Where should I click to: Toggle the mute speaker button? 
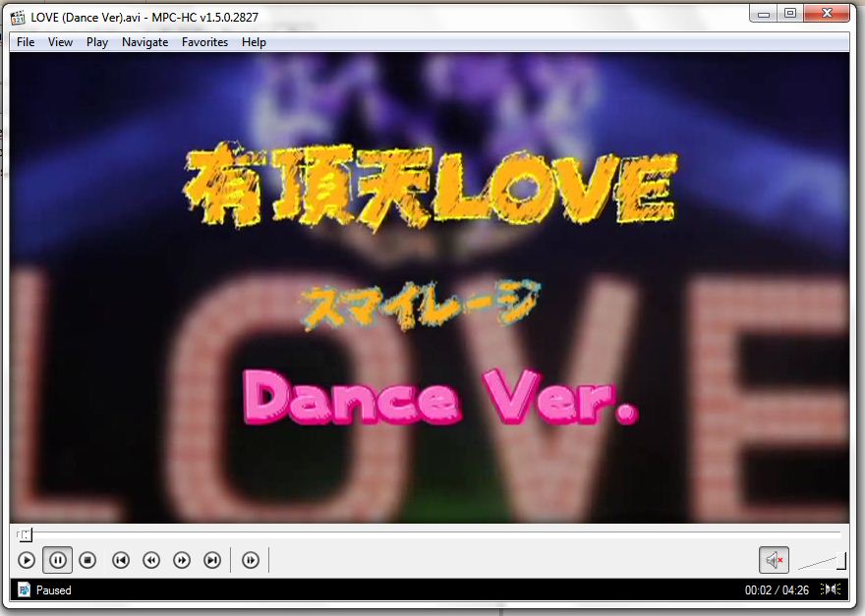774,560
